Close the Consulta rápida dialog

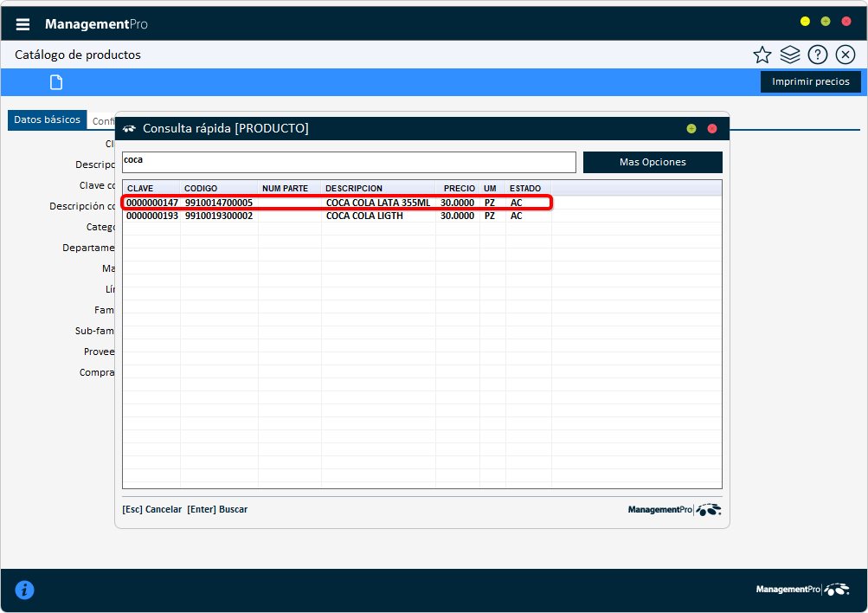pyautogui.click(x=712, y=129)
